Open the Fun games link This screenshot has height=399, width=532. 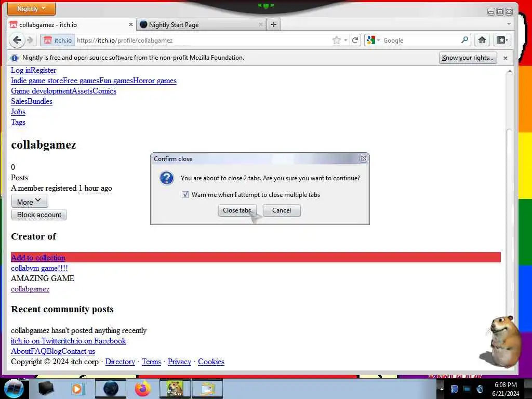click(x=116, y=81)
